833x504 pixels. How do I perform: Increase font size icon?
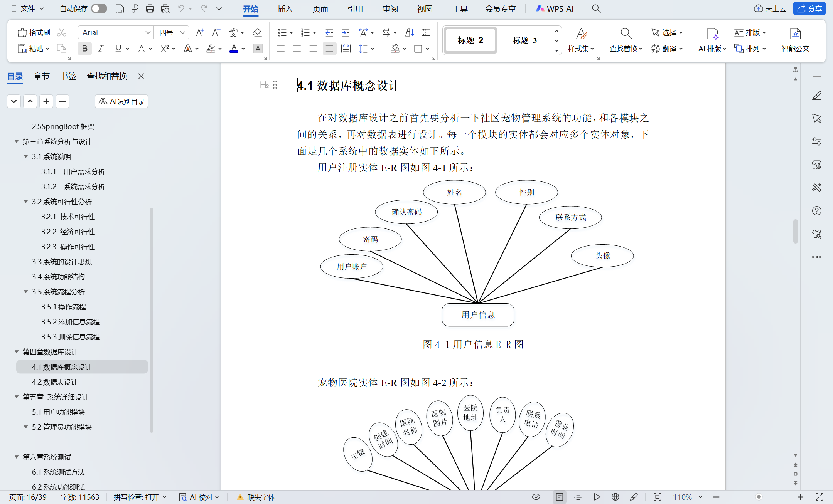tap(200, 32)
